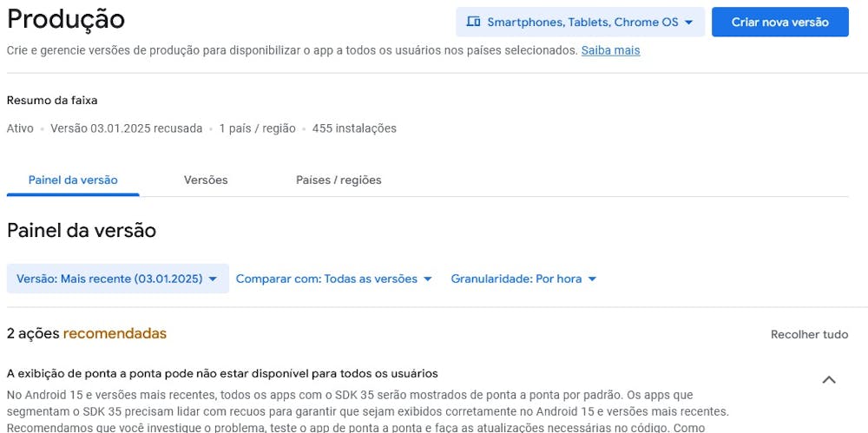Collapse all actions with Recolher tudo

[x=809, y=334]
